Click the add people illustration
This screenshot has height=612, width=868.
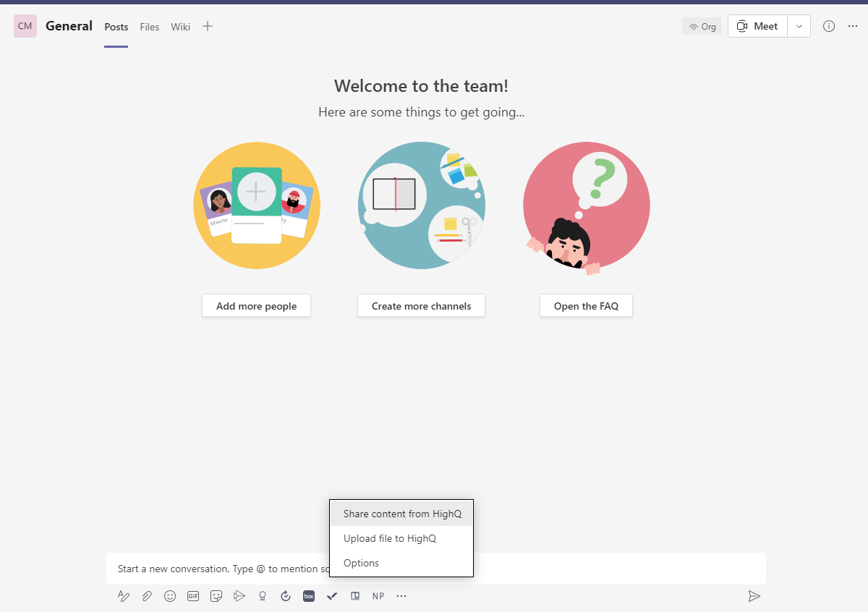(257, 205)
